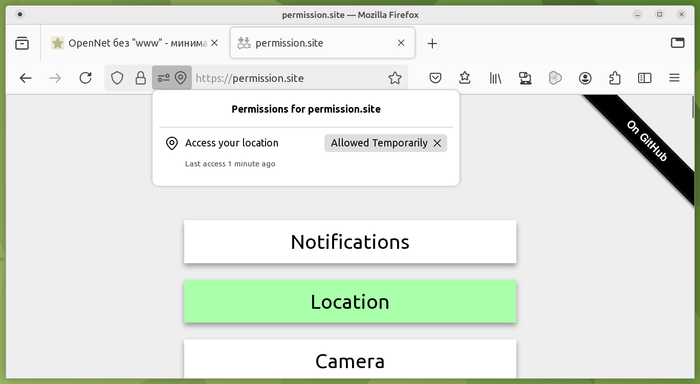Open the Extensions puzzle icon

click(x=615, y=78)
